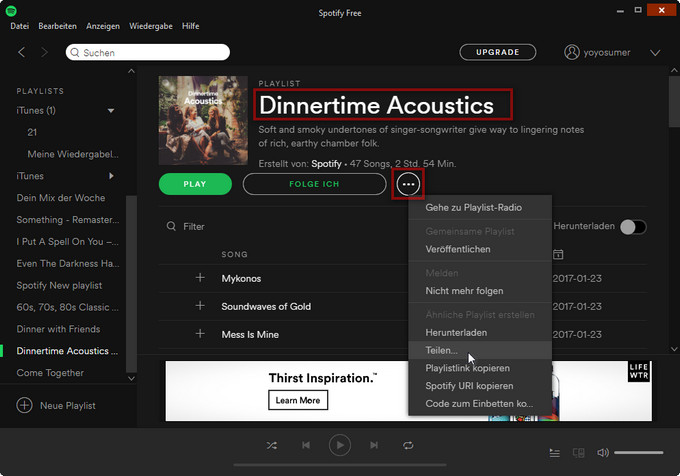Click main view scroll-down arrow
Viewport: 680px width, 476px height.
[x=674, y=349]
